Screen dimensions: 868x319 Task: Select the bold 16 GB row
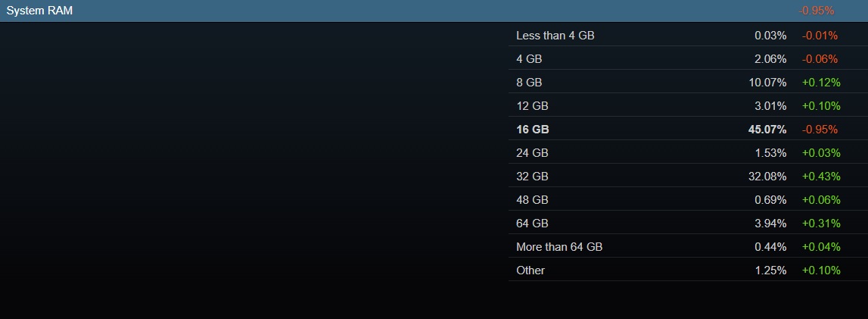532,130
